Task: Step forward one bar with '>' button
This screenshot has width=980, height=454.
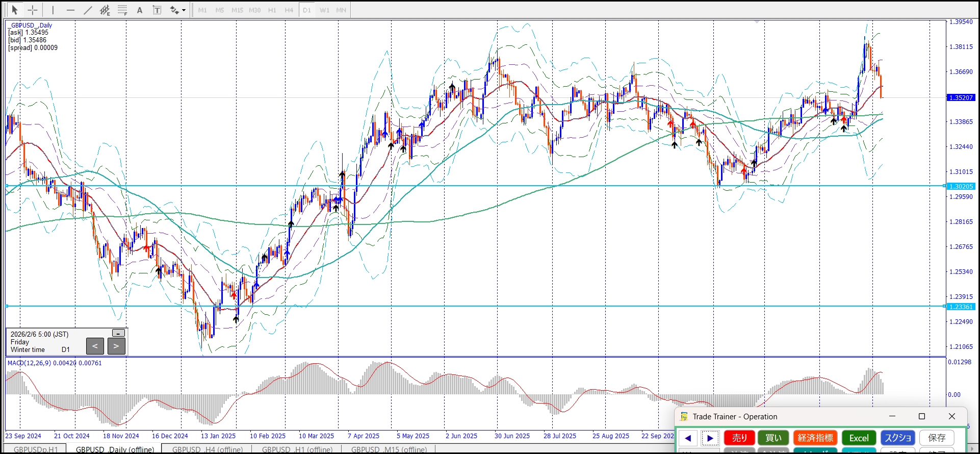Action: (x=116, y=346)
